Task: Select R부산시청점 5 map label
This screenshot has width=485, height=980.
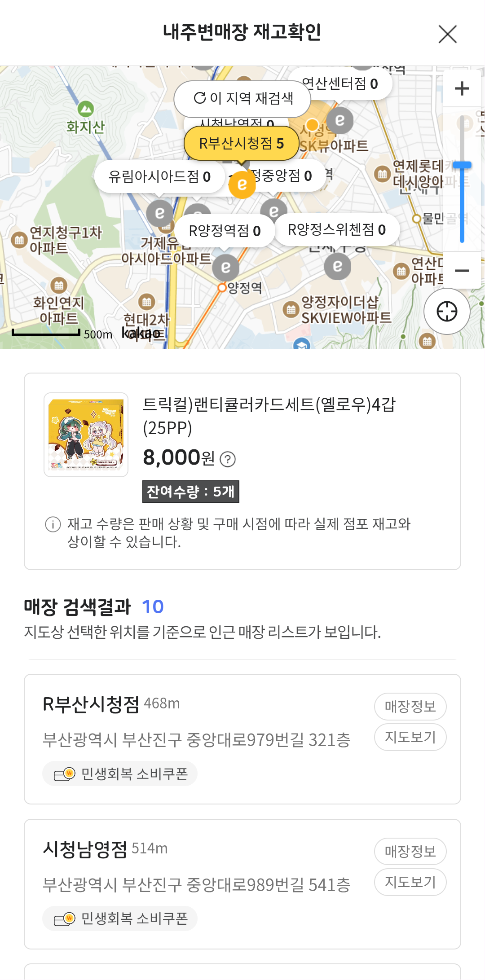Action: 242,143
